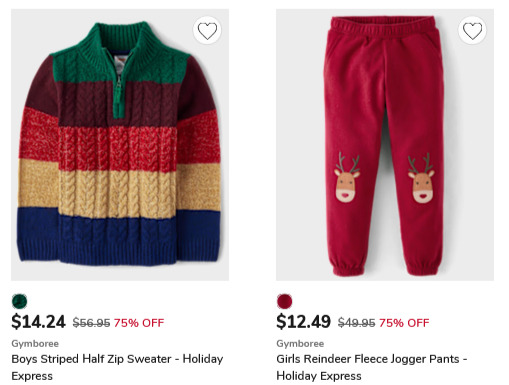Image resolution: width=509 pixels, height=385 pixels.
Task: Click the $12.49 sale price
Action: tap(303, 322)
